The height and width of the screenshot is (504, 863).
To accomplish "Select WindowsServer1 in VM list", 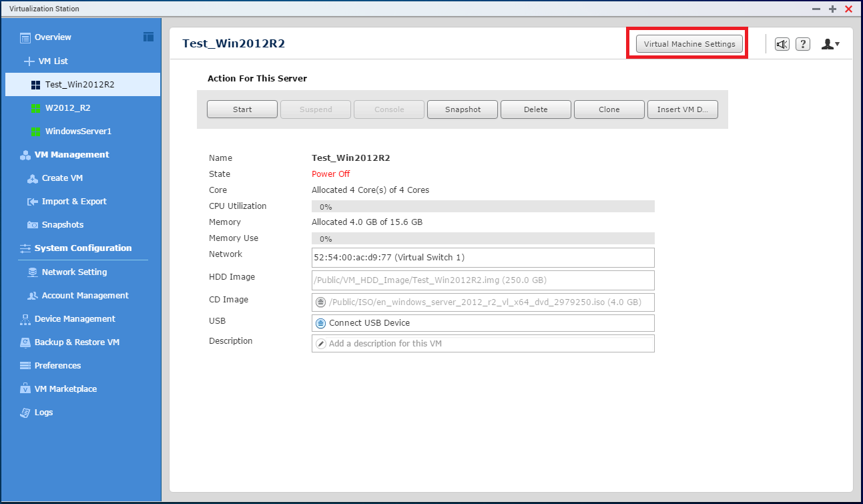I will pos(77,132).
